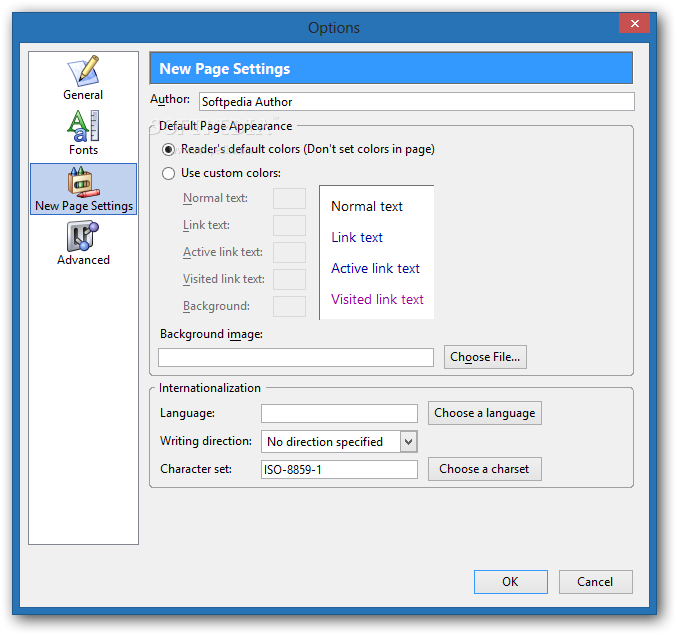Click the 'Normal text' preview sample
The image size is (677, 635).
(367, 206)
